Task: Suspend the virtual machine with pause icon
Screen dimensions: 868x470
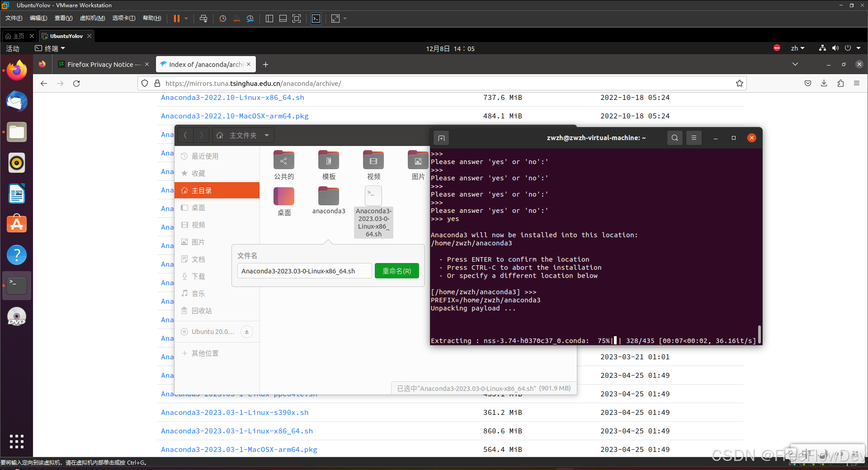Action: point(177,19)
